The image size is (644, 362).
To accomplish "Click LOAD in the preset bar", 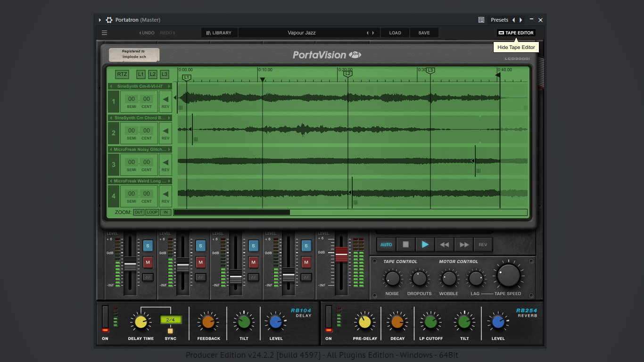I will [x=395, y=33].
